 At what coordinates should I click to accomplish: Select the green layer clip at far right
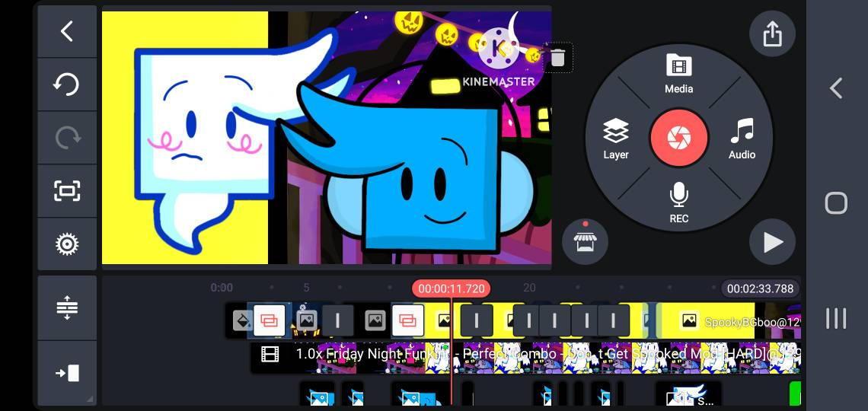click(795, 393)
